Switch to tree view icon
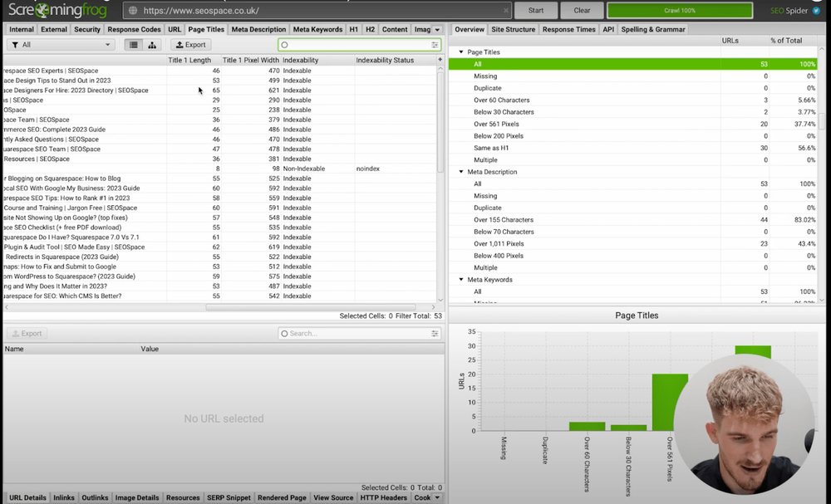The width and height of the screenshot is (831, 504). (x=152, y=45)
